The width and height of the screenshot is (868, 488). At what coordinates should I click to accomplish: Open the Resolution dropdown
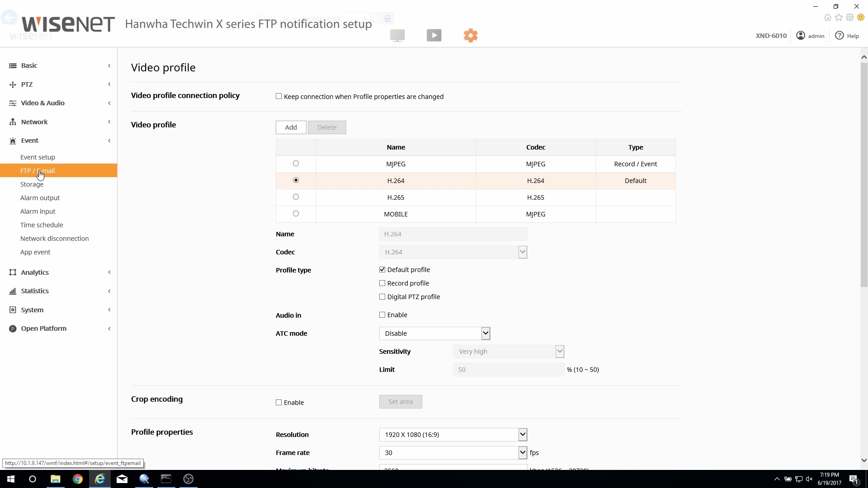(x=453, y=435)
